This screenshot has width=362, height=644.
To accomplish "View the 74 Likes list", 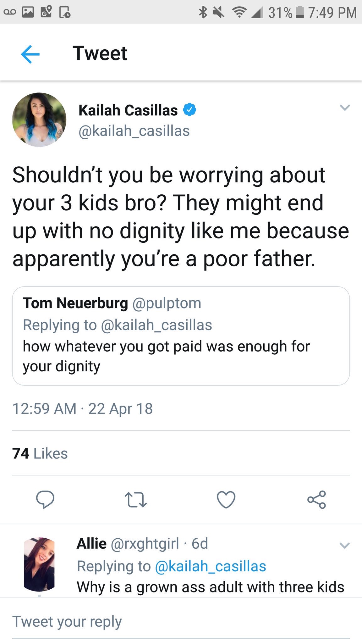I will click(40, 453).
